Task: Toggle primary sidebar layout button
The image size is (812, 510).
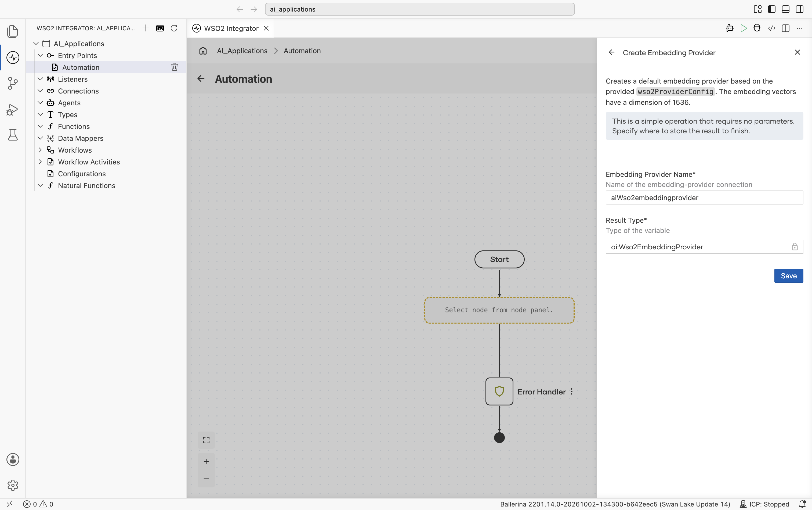Action: click(x=771, y=9)
